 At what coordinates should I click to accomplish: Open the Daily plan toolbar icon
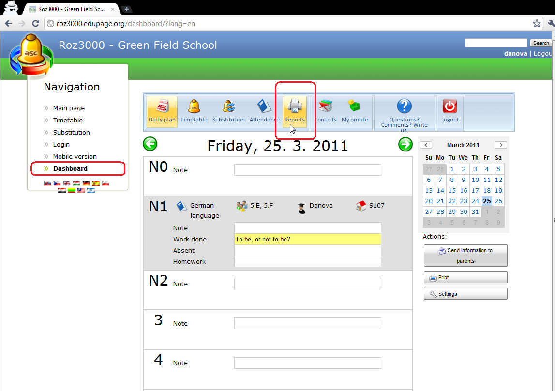pyautogui.click(x=162, y=107)
